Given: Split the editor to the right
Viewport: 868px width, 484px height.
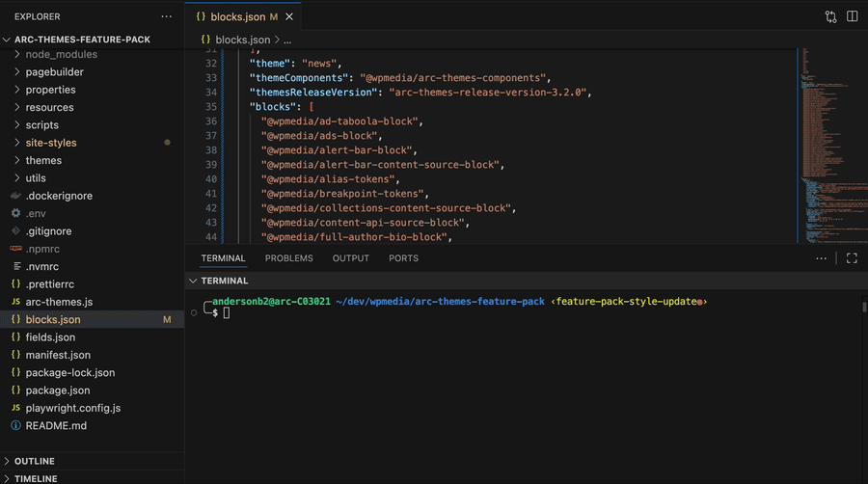Looking at the screenshot, I should [852, 16].
